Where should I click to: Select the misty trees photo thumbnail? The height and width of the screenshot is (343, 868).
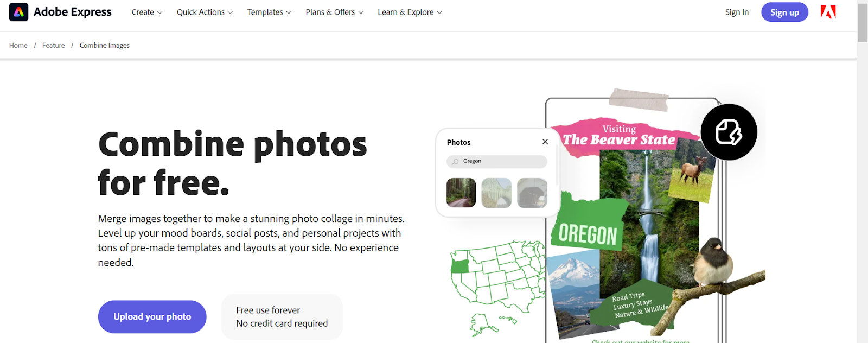pyautogui.click(x=496, y=193)
